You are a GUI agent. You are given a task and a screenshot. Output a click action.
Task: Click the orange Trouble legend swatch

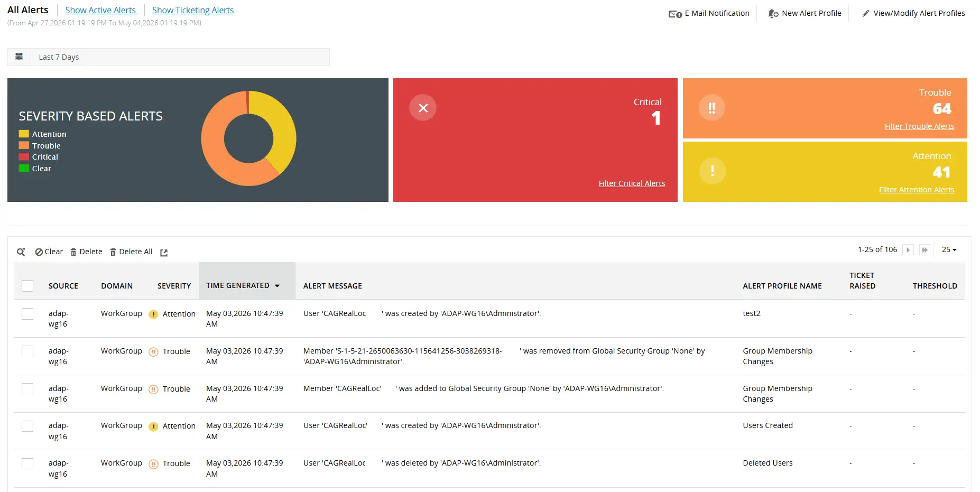tap(24, 145)
